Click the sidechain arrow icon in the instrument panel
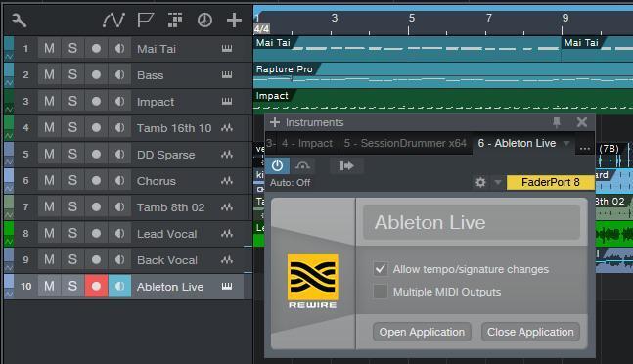This screenshot has width=633, height=364. tap(346, 165)
